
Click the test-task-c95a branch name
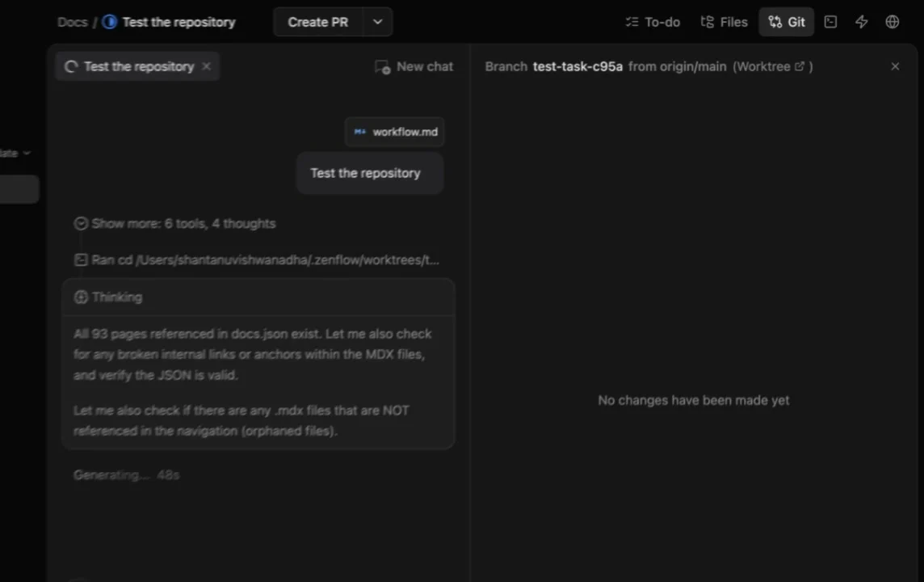pyautogui.click(x=577, y=66)
